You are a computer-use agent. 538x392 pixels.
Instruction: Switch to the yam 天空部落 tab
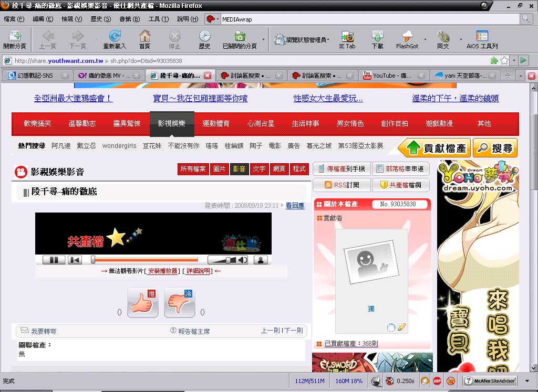[464, 76]
